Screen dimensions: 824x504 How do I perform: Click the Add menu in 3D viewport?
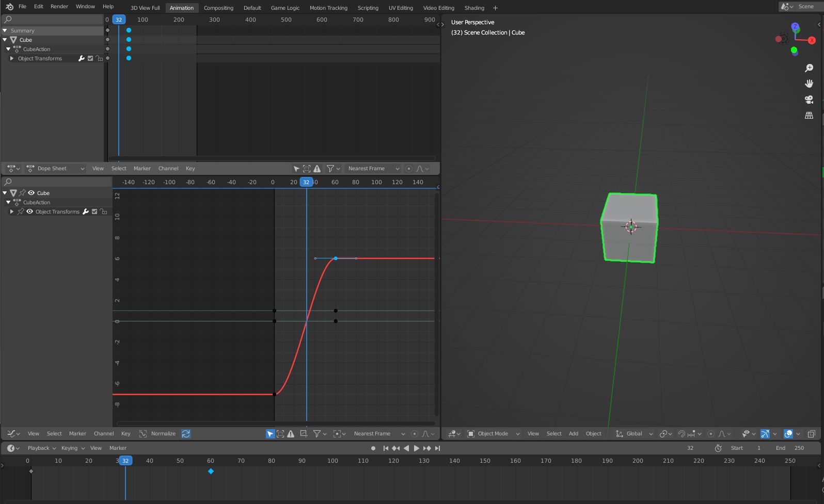click(x=573, y=434)
